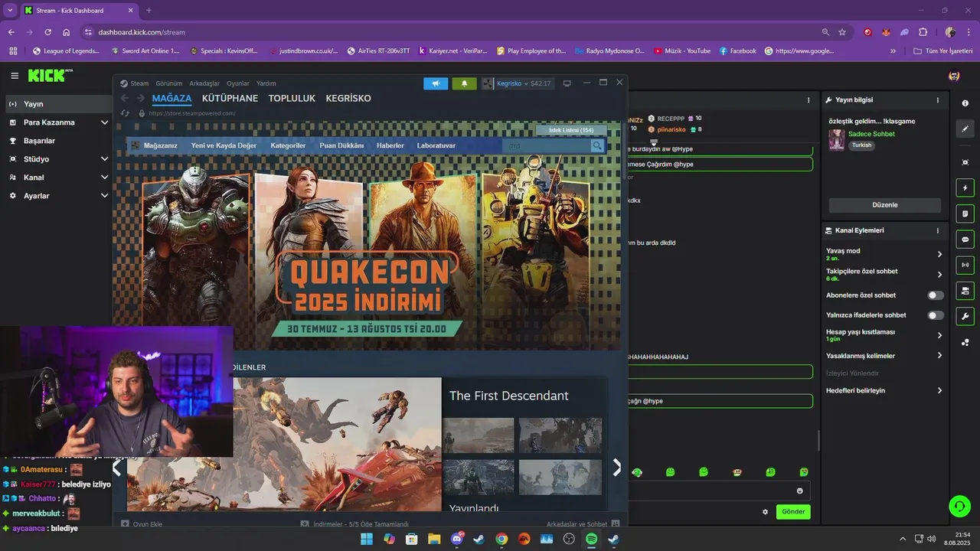Open Puan Dükkânı in Steam store
This screenshot has width=980, height=551.
[341, 145]
